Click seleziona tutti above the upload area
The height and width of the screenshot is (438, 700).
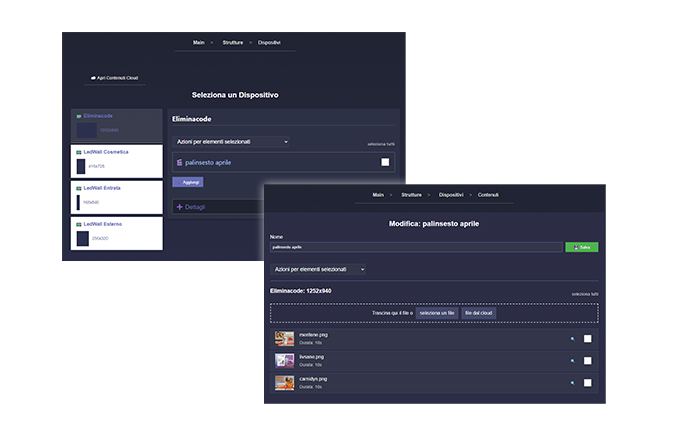point(585,294)
